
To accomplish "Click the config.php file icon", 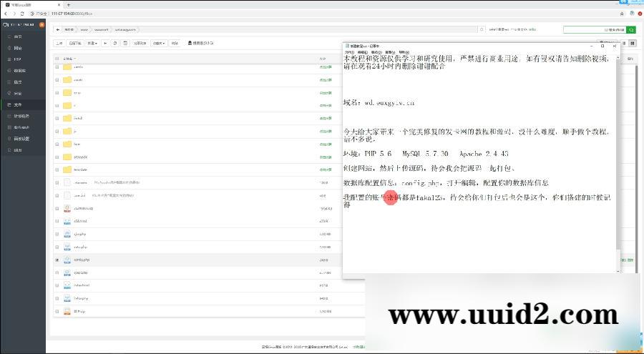I will pyautogui.click(x=67, y=260).
